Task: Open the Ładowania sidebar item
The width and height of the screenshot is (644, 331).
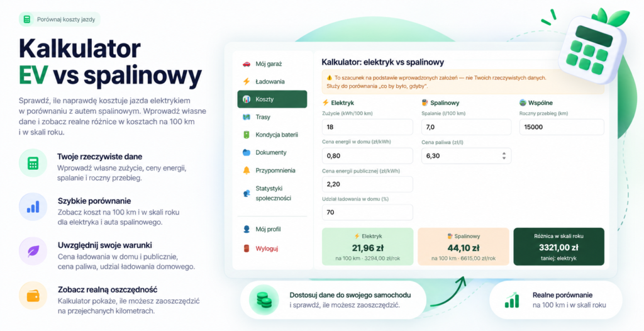Action: pyautogui.click(x=272, y=81)
